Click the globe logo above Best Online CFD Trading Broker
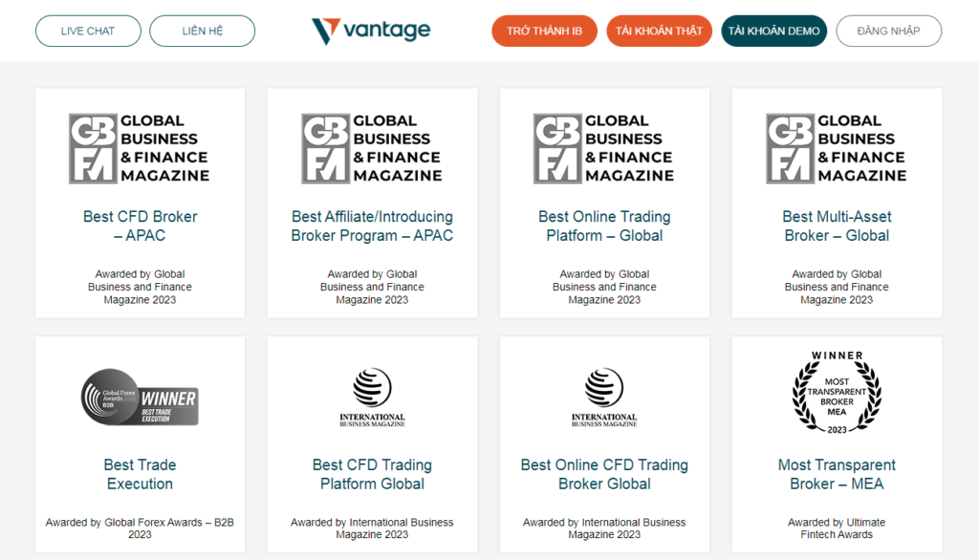Image resolution: width=979 pixels, height=560 pixels. 604,397
